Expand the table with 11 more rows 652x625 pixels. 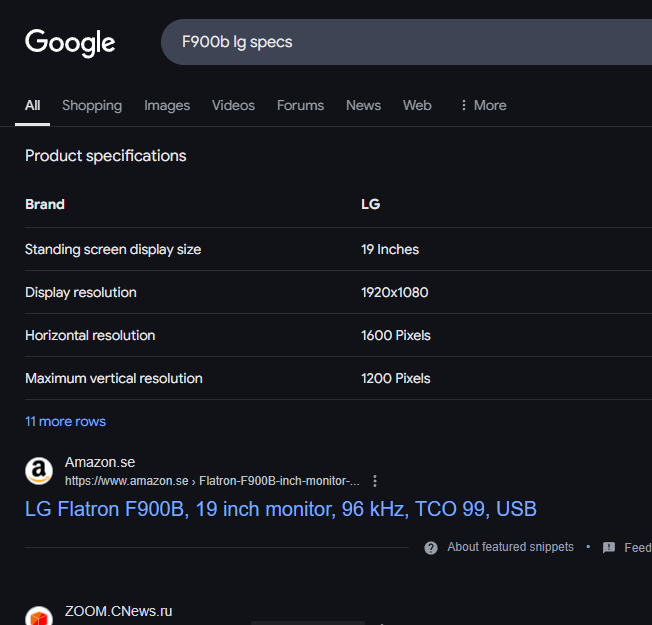pos(65,421)
